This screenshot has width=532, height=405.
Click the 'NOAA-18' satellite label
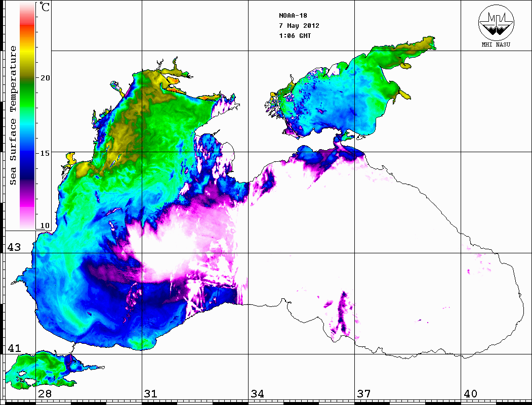pyautogui.click(x=293, y=16)
